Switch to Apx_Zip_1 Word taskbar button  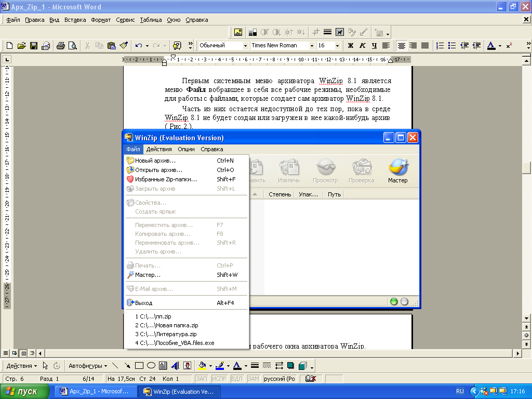coord(95,392)
